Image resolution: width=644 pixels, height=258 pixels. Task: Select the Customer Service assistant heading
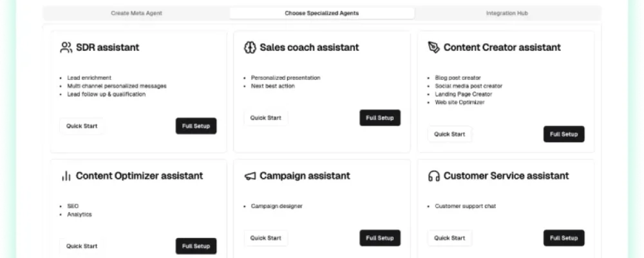506,176
